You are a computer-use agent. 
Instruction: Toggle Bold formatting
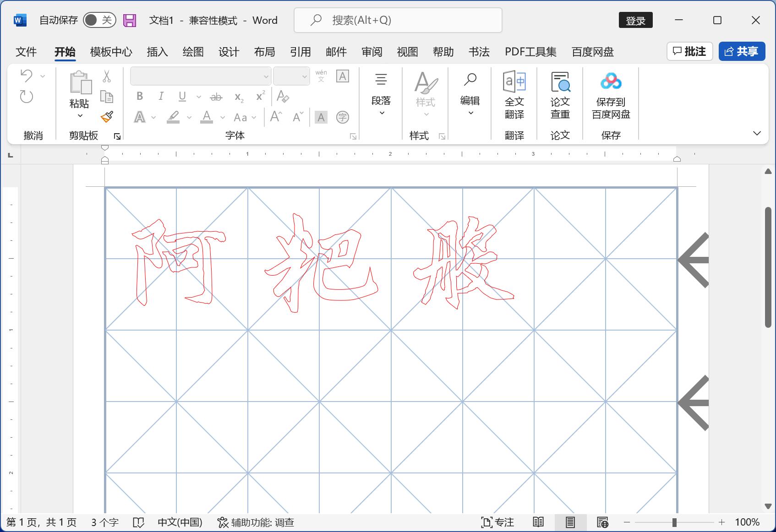[x=140, y=97]
